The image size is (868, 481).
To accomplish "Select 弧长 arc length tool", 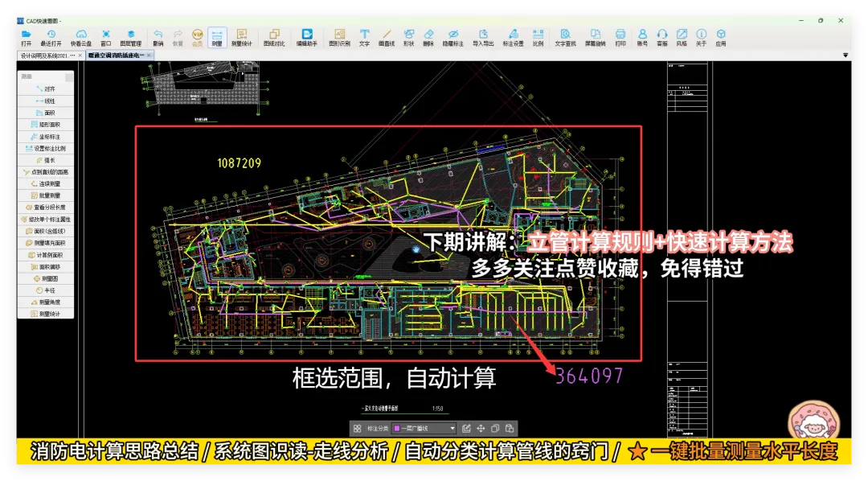I will point(45,160).
